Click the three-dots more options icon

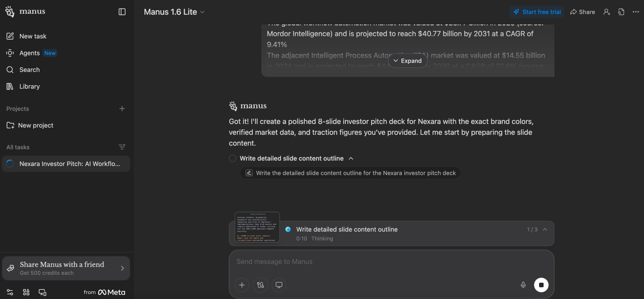pos(636,12)
